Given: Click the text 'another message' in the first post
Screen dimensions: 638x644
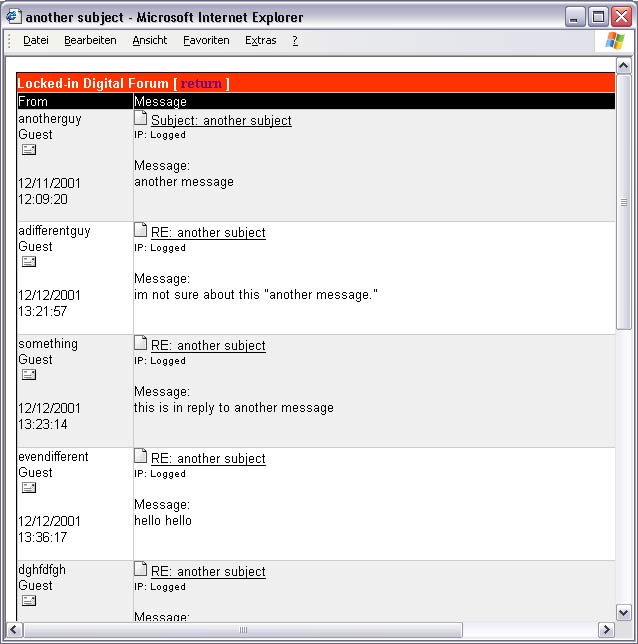Looking at the screenshot, I should click(184, 182).
